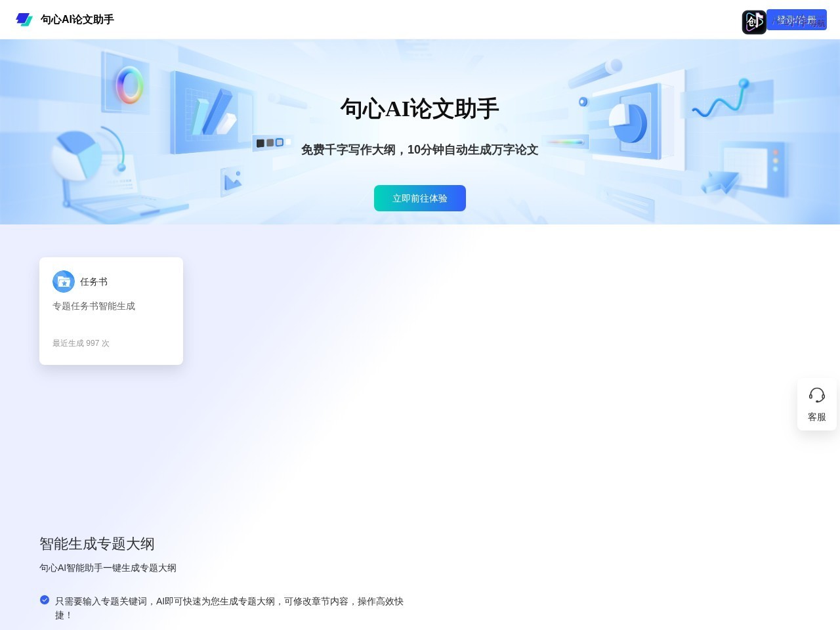
Task: Open 客服 headset support icon
Action: coord(817,395)
